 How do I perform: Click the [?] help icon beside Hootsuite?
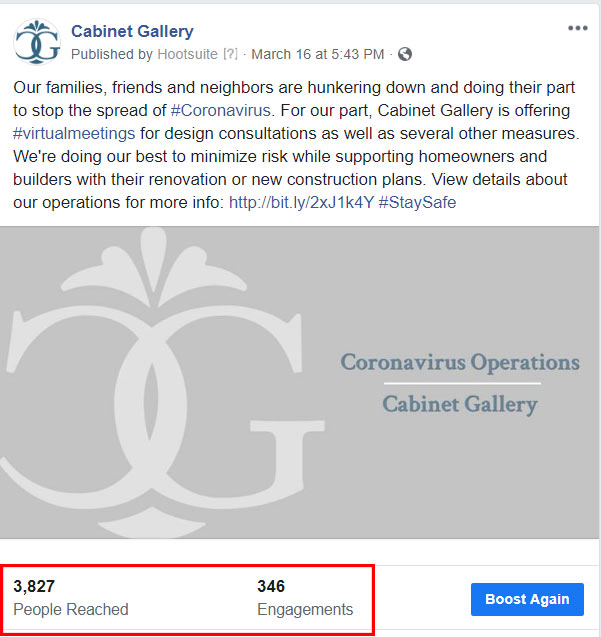click(231, 54)
